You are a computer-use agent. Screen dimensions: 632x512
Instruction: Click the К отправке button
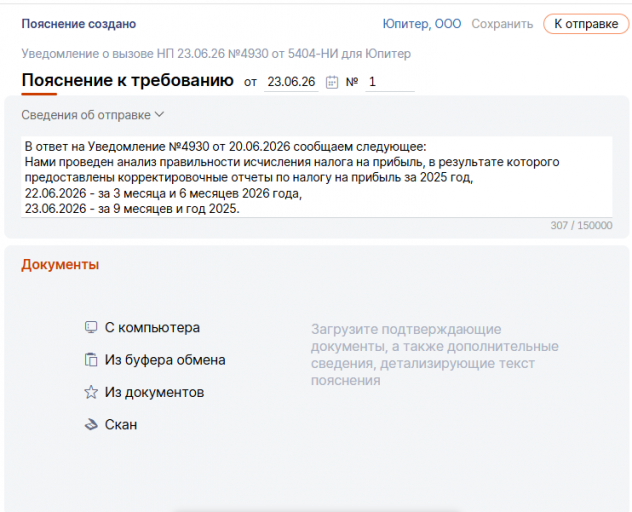586,24
